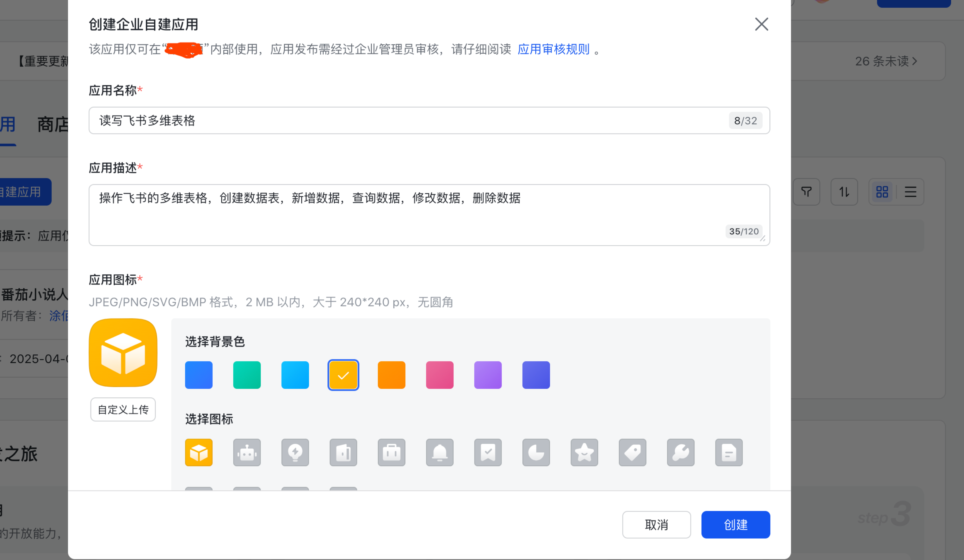
Task: Select the document page icon
Action: click(x=729, y=452)
